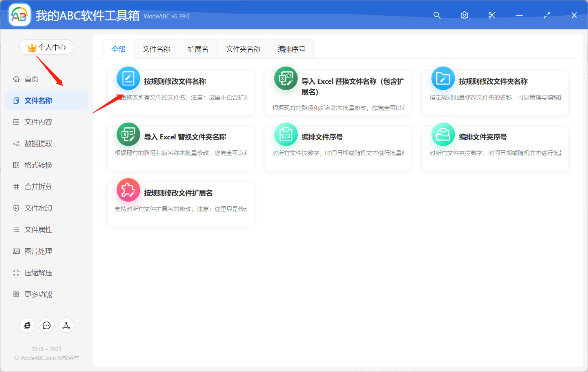The image size is (588, 372).
Task: Switch to the 编排序号 tab
Action: pyautogui.click(x=291, y=49)
